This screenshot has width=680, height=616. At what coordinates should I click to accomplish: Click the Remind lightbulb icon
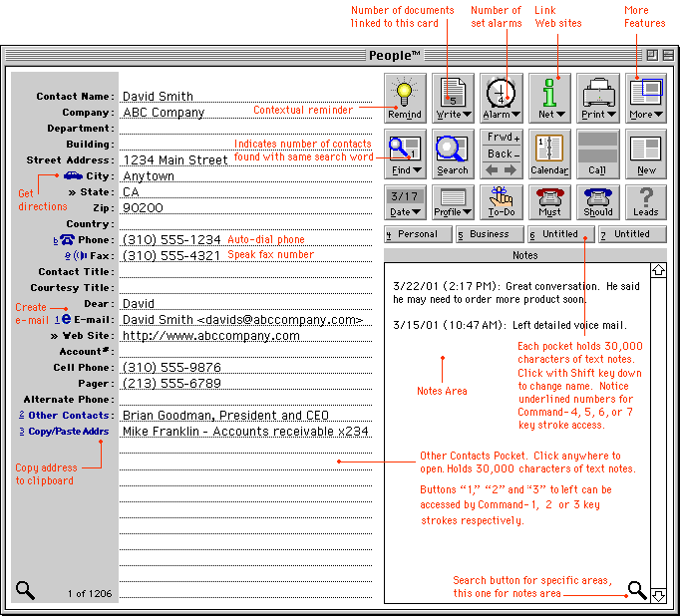click(x=404, y=98)
